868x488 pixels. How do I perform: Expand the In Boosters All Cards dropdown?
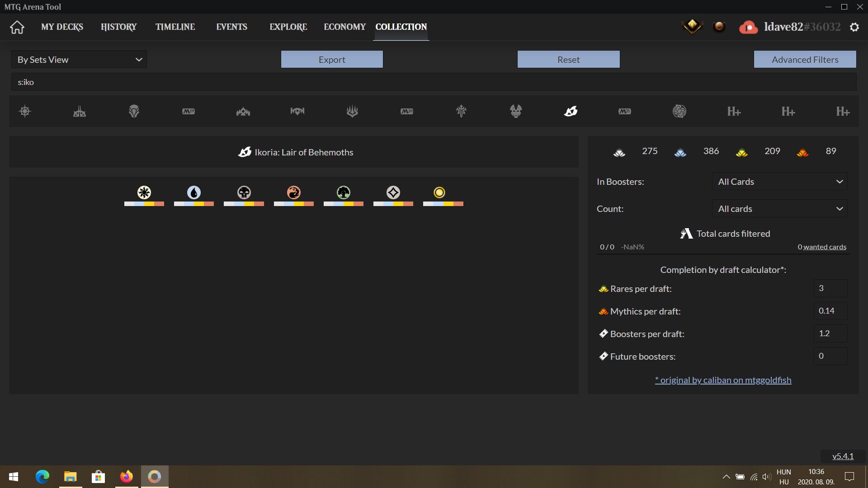coord(779,182)
